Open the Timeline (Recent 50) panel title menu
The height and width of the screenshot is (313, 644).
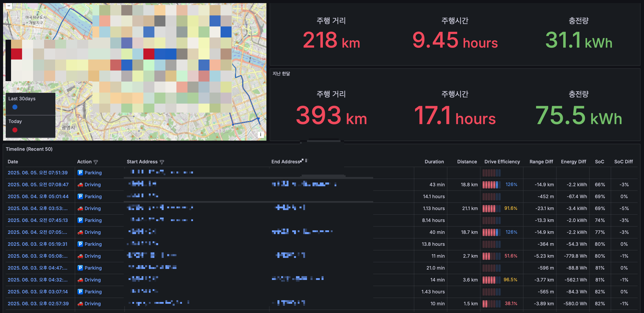[x=29, y=149]
